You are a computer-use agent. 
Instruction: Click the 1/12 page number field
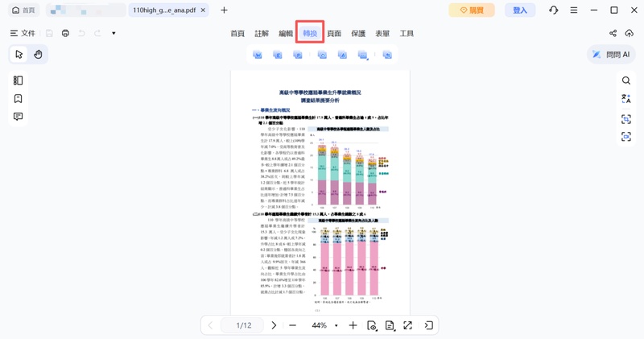(x=244, y=325)
